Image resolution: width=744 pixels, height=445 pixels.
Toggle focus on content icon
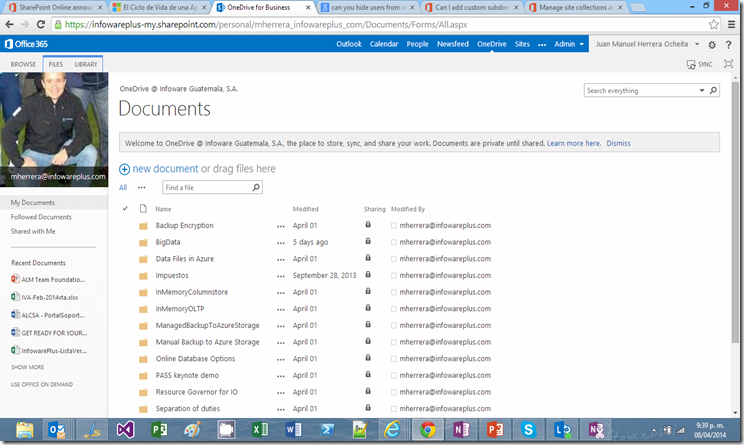tap(728, 64)
